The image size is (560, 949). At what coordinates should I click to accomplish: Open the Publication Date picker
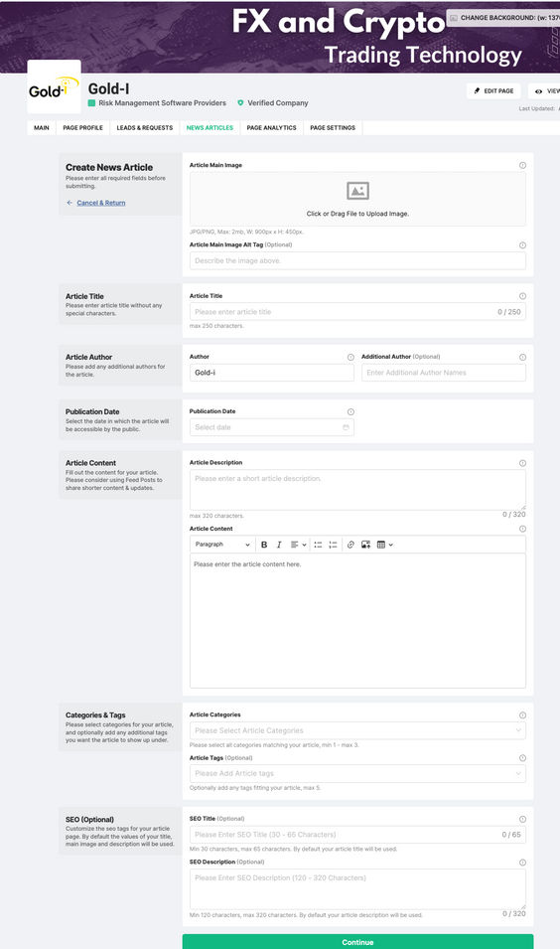pyautogui.click(x=271, y=427)
